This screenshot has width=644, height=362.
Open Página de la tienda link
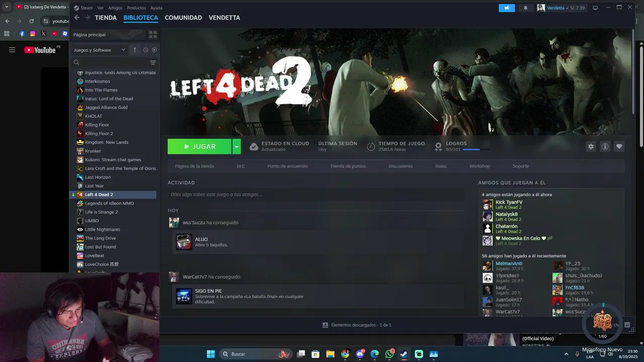coord(194,166)
